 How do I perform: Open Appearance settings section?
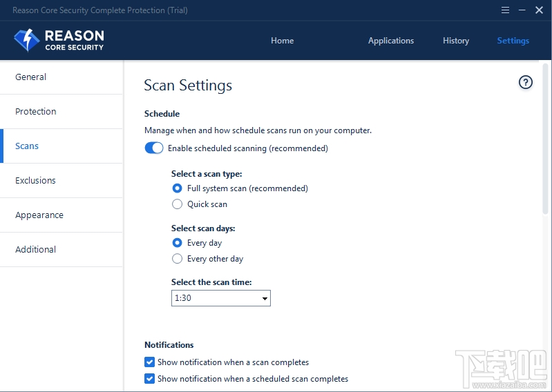[x=61, y=215]
